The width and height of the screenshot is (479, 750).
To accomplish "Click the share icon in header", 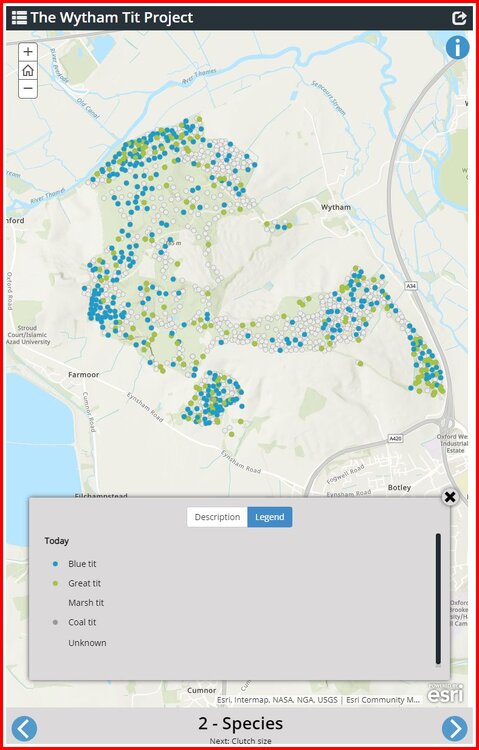I will click(459, 18).
